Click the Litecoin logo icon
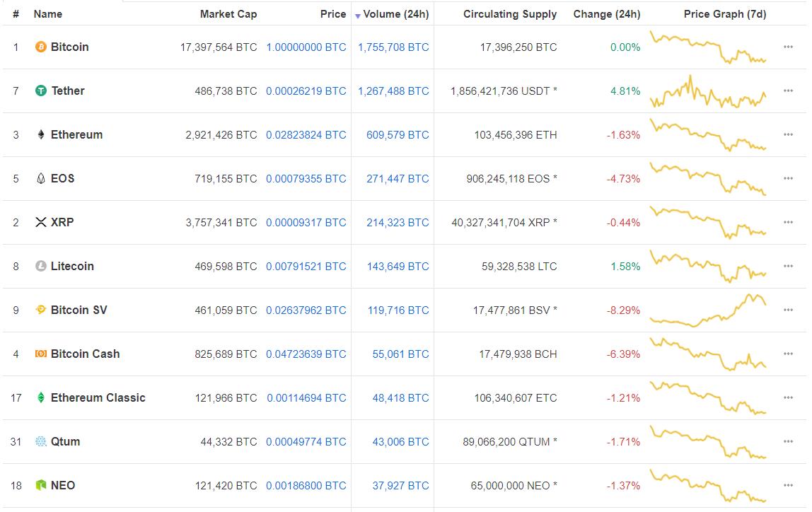The height and width of the screenshot is (512, 812). point(41,267)
